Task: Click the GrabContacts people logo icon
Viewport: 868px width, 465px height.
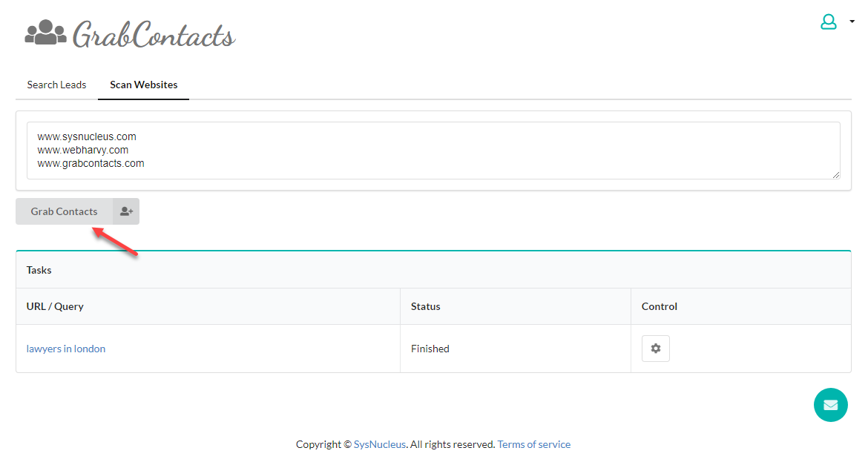Action: tap(45, 33)
